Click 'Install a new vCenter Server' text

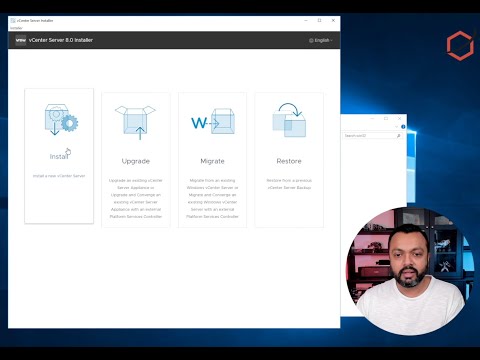point(59,176)
